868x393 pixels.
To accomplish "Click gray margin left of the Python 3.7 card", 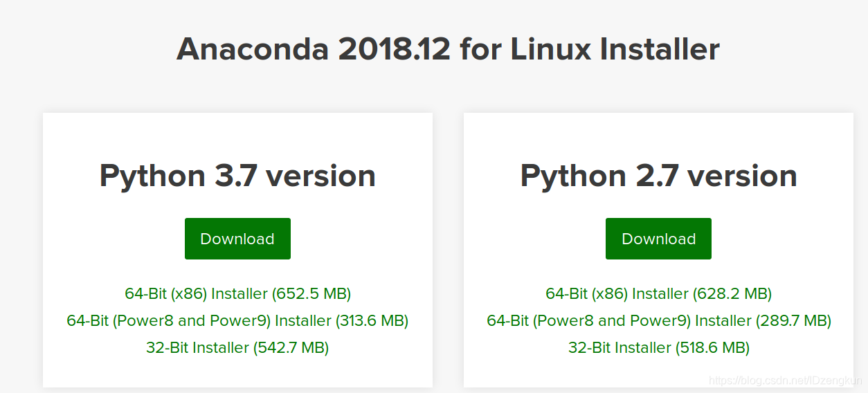I will pyautogui.click(x=21, y=249).
